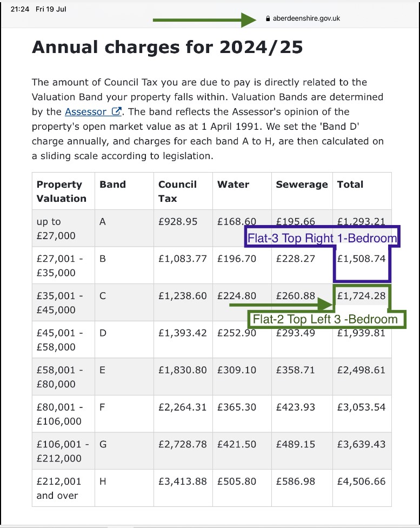
Task: Open the Assessor link
Action: click(85, 112)
